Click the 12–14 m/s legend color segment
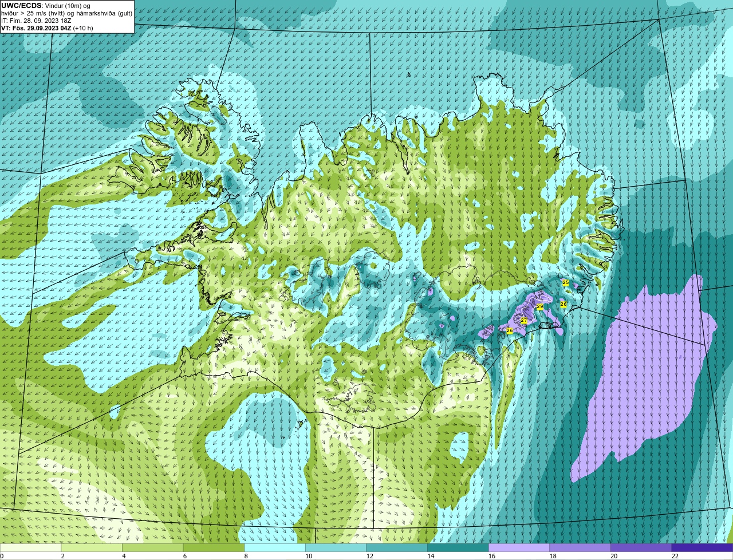733x560 pixels. click(397, 547)
